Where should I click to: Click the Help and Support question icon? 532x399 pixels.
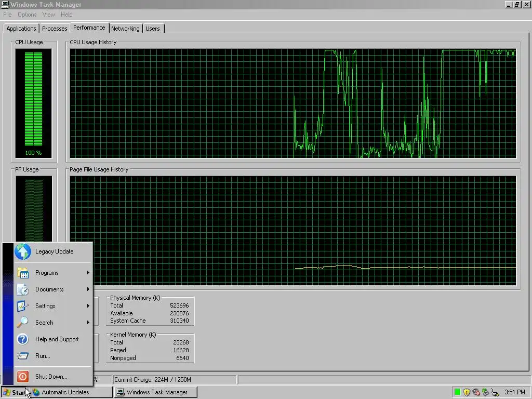(x=23, y=339)
